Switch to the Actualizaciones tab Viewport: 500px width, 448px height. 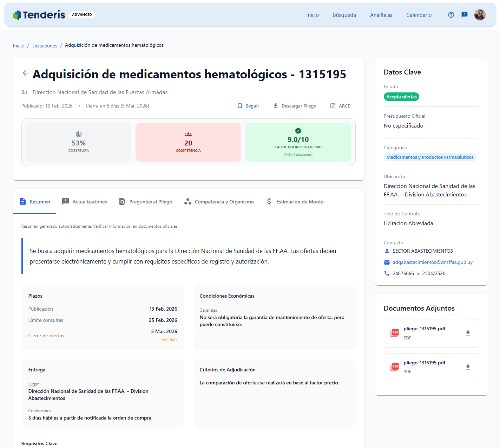click(x=85, y=202)
